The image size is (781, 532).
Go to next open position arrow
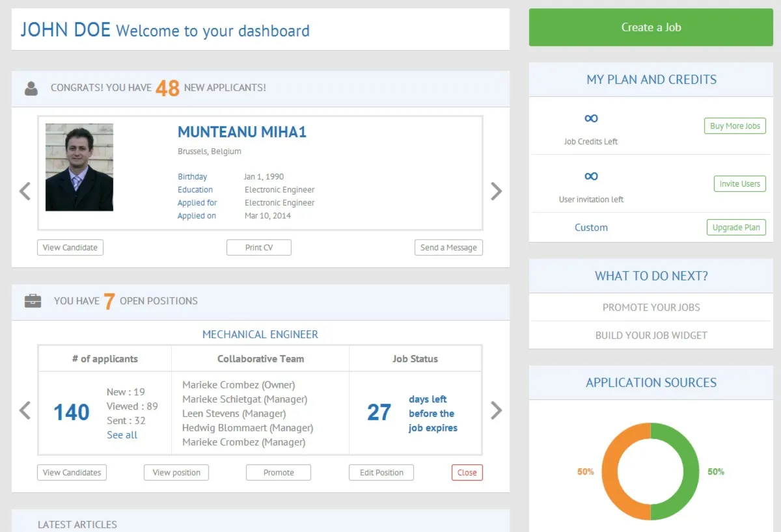[496, 410]
